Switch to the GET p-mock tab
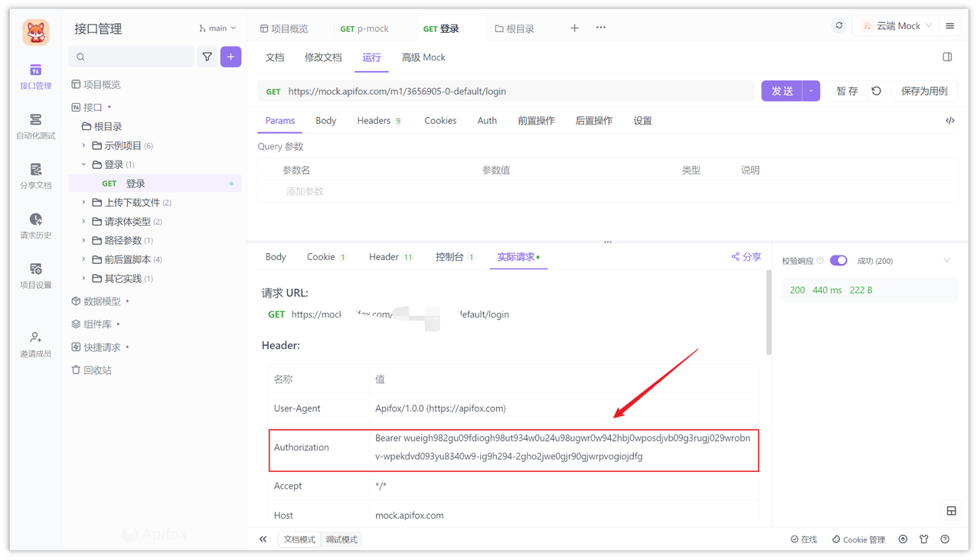This screenshot has width=980, height=560. coord(364,28)
